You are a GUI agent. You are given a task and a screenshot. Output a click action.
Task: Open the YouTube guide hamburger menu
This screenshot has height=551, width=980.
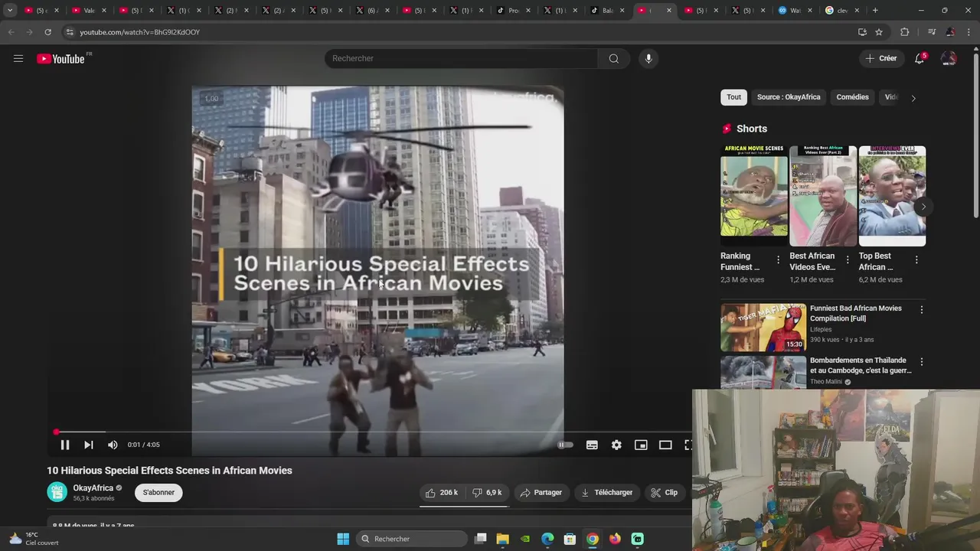18,58
